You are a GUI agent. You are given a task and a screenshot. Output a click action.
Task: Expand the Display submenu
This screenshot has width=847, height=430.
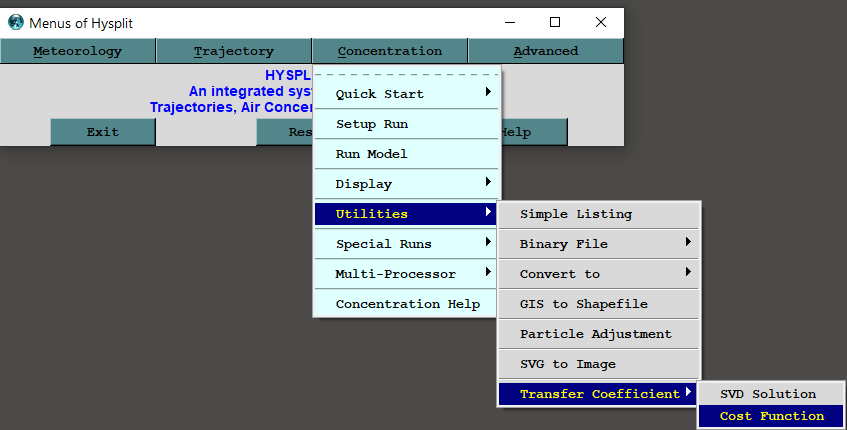tap(406, 184)
